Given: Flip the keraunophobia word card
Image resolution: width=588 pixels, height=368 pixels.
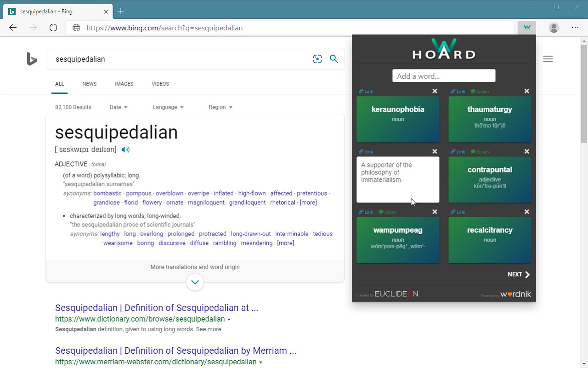Looking at the screenshot, I should pos(398,119).
